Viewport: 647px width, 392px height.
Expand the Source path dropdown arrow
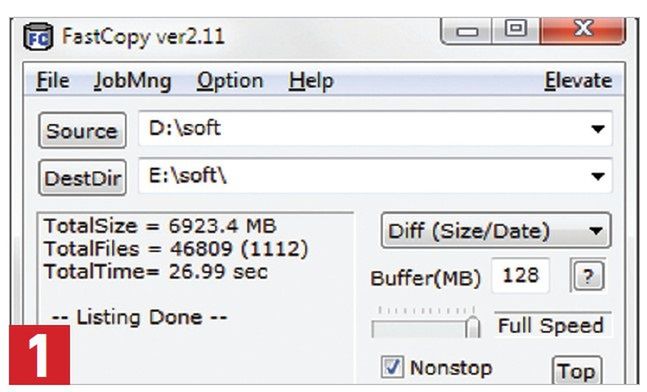point(597,129)
